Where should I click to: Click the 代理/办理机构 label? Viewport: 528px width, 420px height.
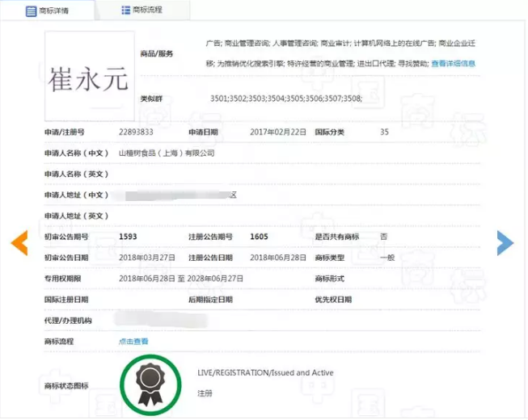tap(68, 321)
